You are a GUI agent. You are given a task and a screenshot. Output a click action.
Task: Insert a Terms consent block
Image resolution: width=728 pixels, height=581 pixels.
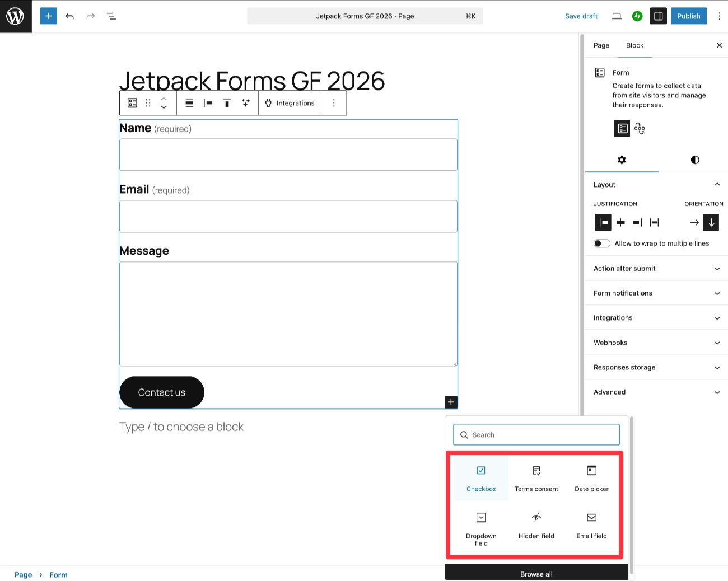pyautogui.click(x=536, y=476)
